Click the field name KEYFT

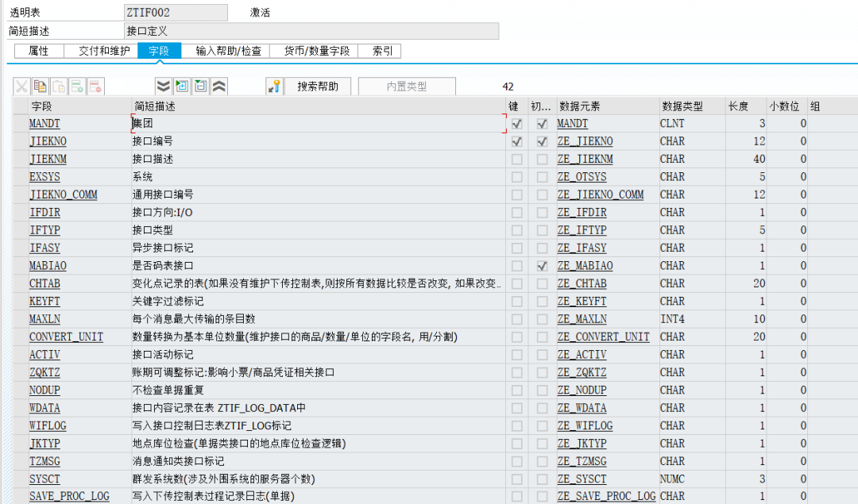click(x=44, y=302)
